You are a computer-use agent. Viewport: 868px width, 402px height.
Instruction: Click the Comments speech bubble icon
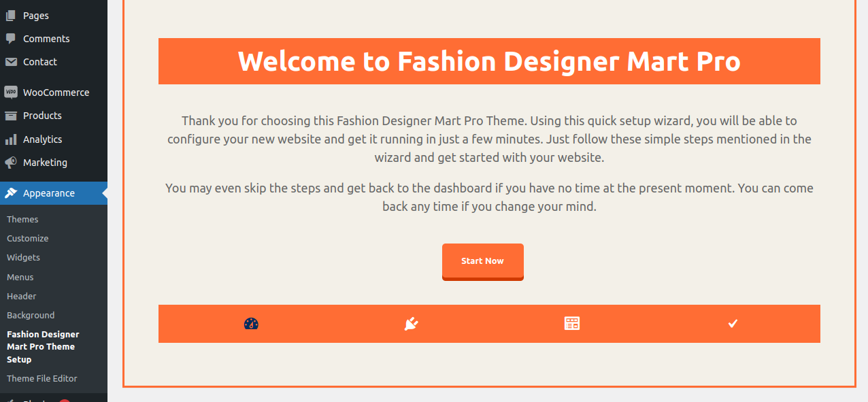[x=11, y=39]
